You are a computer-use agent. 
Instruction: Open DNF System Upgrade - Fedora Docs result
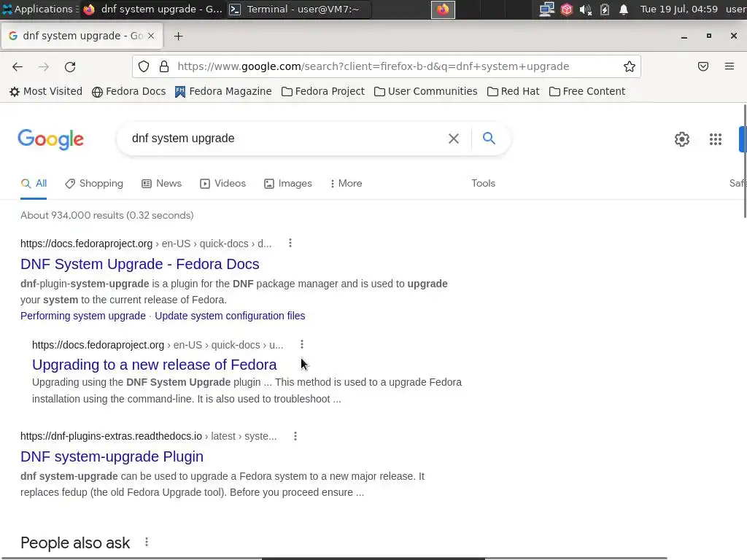tap(140, 264)
